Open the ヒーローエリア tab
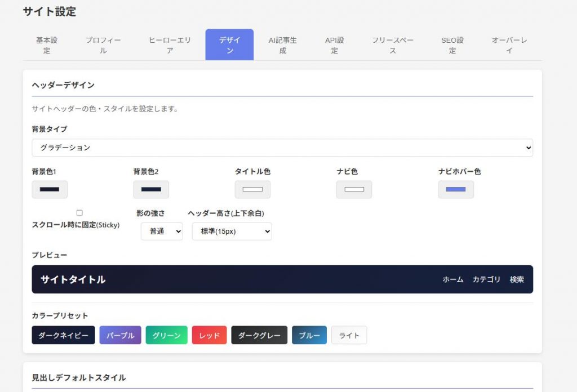Viewport: 577px width, 392px height. tap(170, 45)
